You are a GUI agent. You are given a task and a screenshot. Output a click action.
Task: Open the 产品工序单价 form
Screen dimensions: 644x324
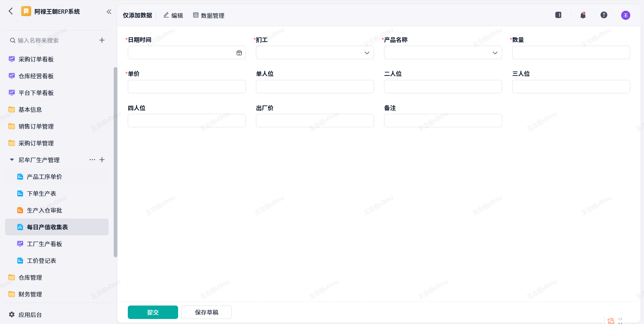(x=56, y=177)
